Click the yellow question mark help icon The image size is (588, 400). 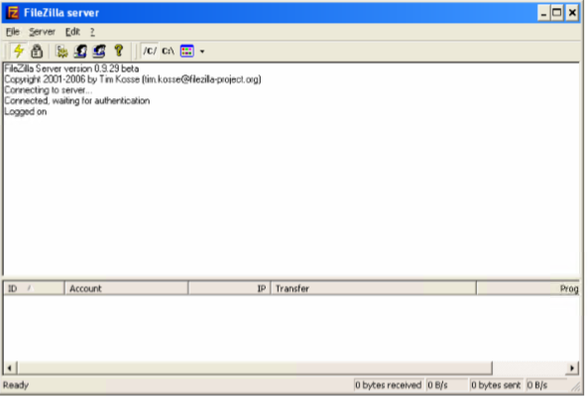pyautogui.click(x=118, y=51)
